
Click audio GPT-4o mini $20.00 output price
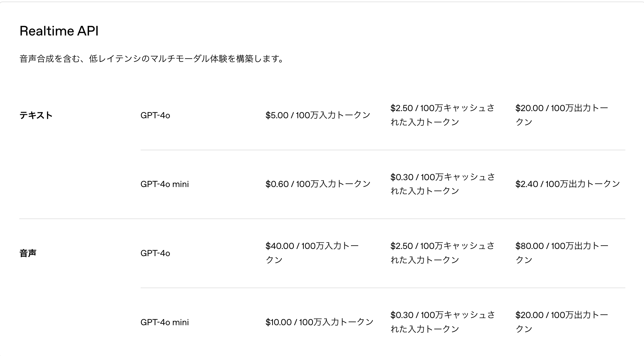(562, 322)
